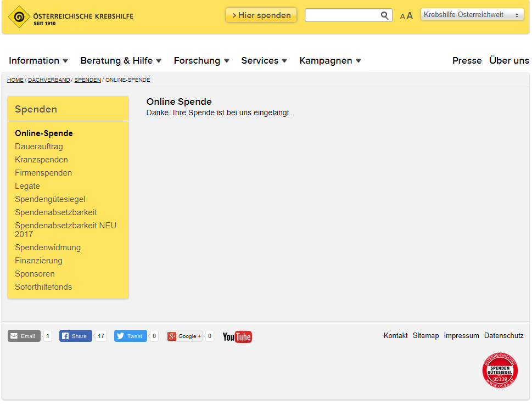Viewport: 532px width, 405px height.
Task: Open Krebshilfe Österreichweit region dropdown
Action: (472, 15)
